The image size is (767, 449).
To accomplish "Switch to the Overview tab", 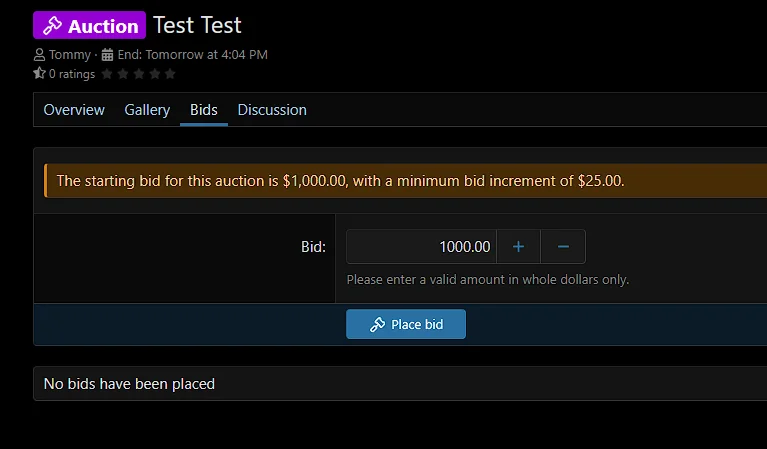I will pyautogui.click(x=74, y=110).
